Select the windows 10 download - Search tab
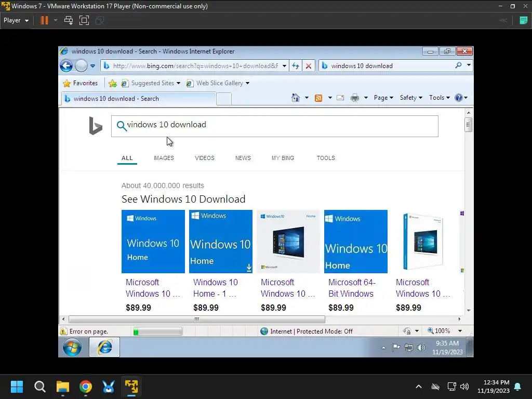The height and width of the screenshot is (399, 532). 138,99
